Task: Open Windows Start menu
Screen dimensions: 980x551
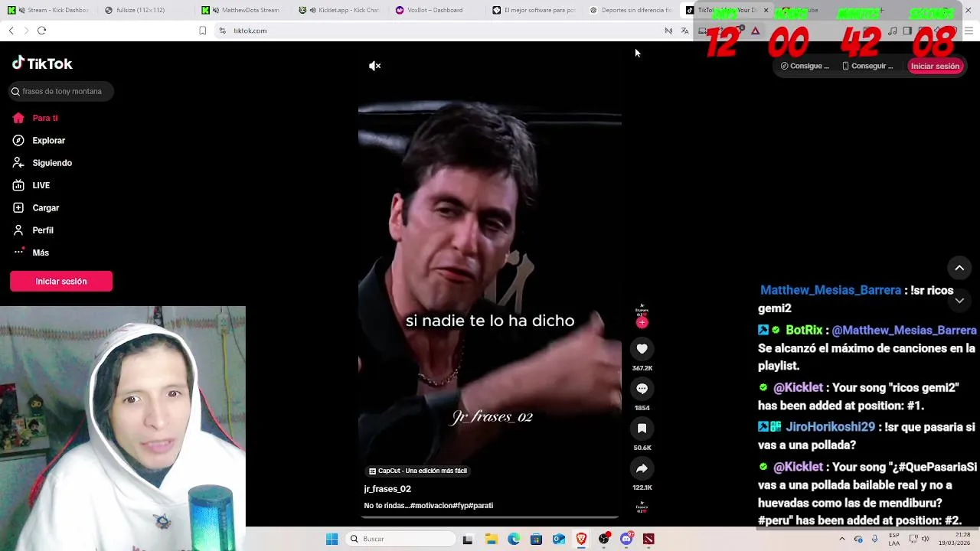Action: pos(332,539)
